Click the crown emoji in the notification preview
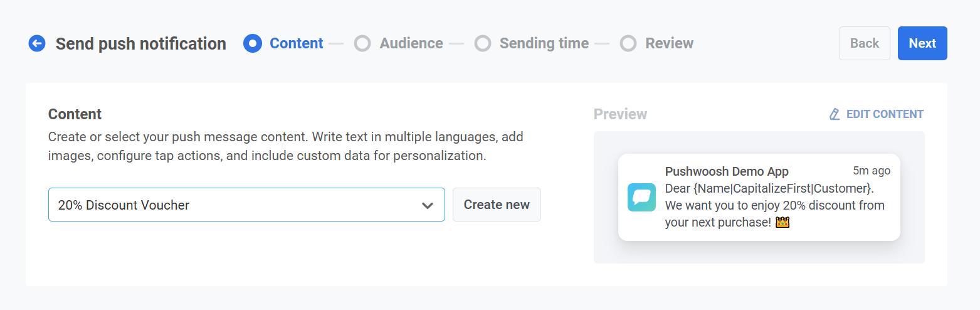Screen dimensions: 980x310 (782, 222)
